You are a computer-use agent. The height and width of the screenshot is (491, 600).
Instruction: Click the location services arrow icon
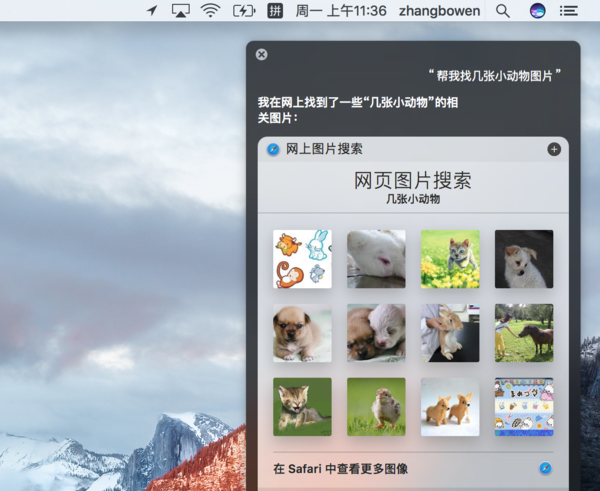tap(152, 11)
